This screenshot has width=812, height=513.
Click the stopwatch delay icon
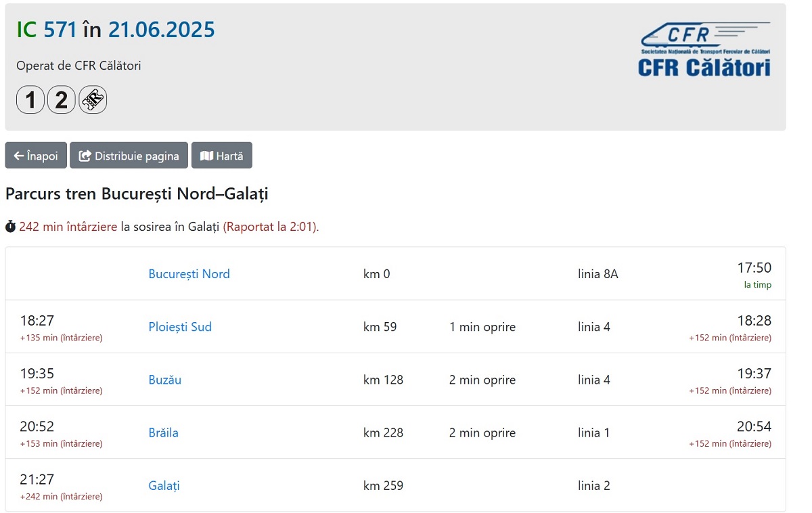pos(10,227)
